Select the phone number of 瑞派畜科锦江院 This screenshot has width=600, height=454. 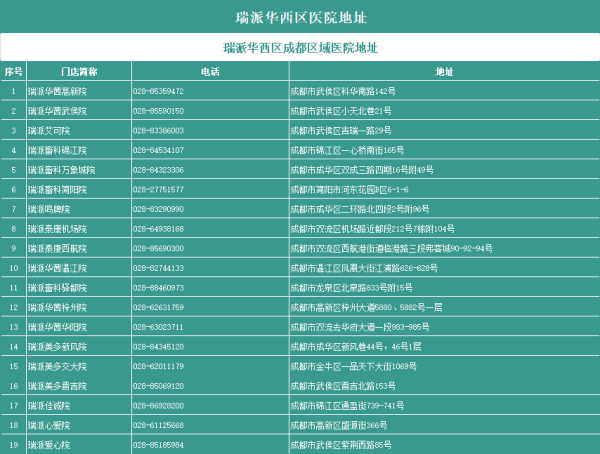(x=158, y=150)
